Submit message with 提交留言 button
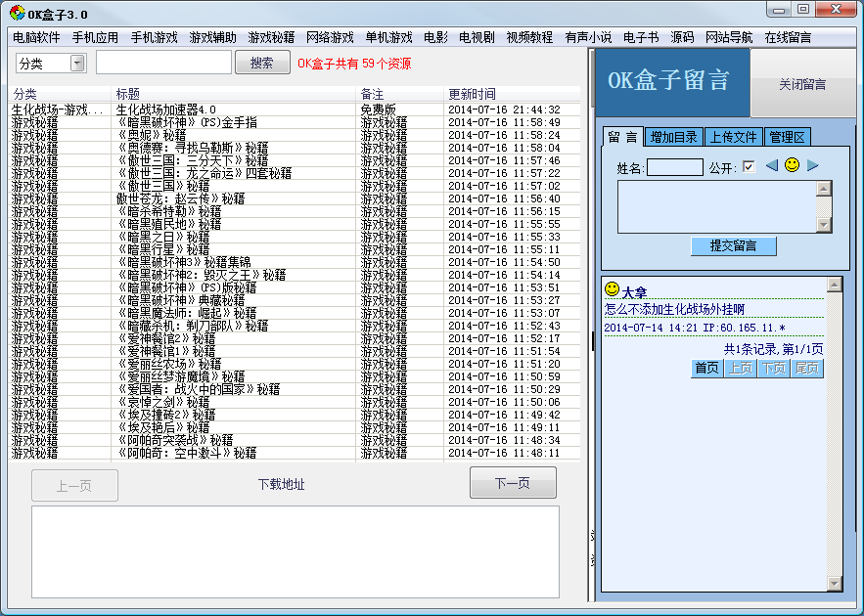This screenshot has height=616, width=864. (733, 246)
